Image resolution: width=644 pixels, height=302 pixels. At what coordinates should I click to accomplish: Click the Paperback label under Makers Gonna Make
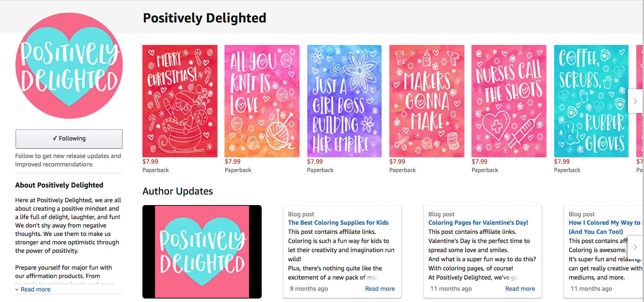[402, 170]
